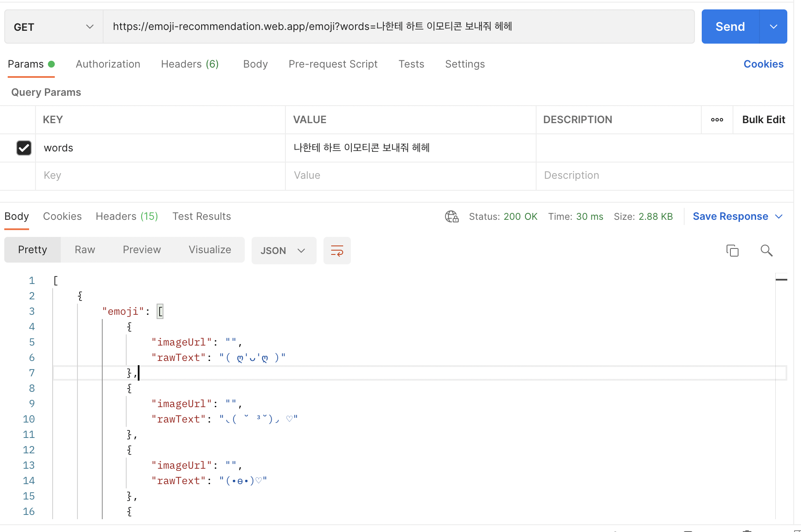Switch to the Tests tab
801x532 pixels.
411,64
